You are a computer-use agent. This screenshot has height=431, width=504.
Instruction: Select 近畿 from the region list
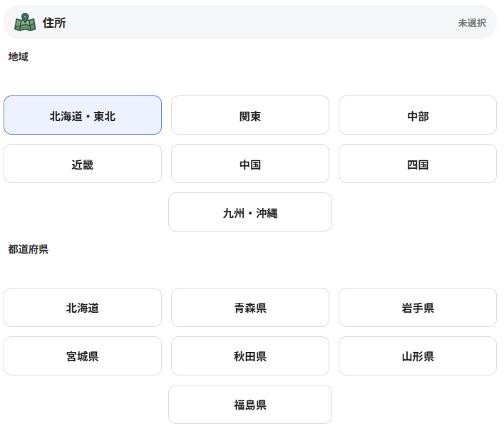pos(83,164)
